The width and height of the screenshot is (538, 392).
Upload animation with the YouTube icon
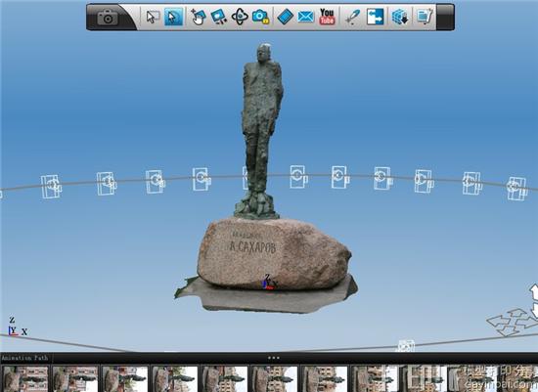(327, 17)
